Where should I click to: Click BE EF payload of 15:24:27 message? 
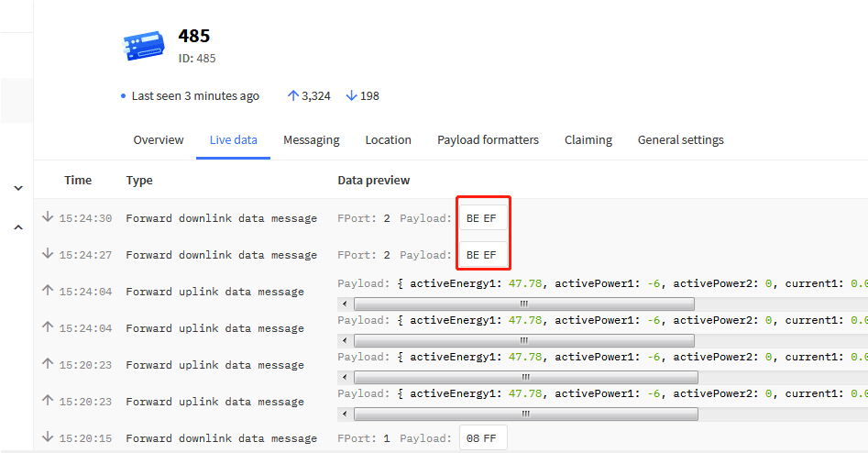483,255
